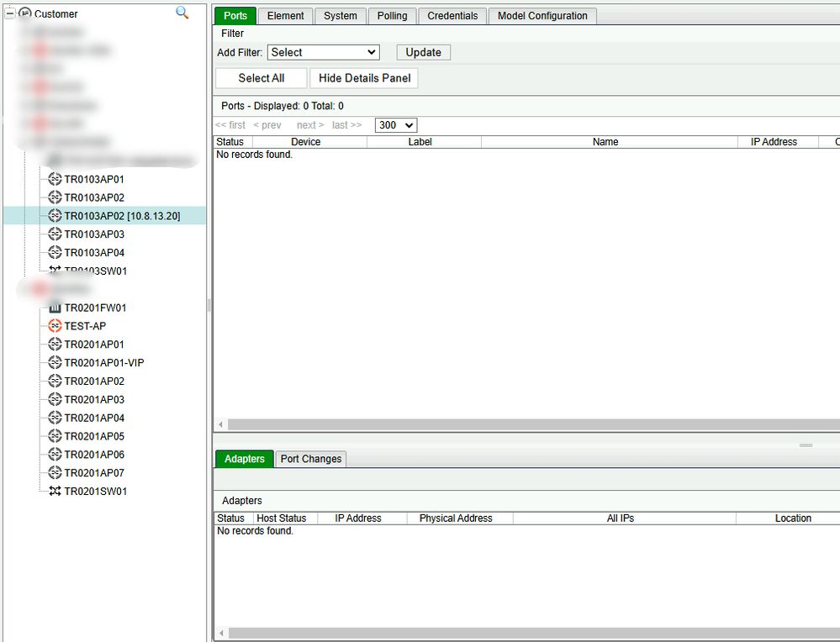This screenshot has height=642, width=840.
Task: Sort ports by IP Address column
Action: point(778,142)
